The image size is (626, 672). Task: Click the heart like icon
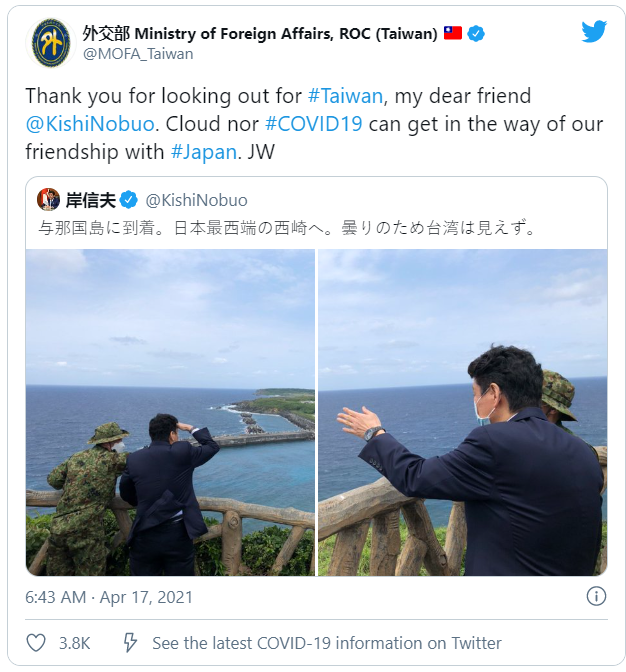coord(36,643)
